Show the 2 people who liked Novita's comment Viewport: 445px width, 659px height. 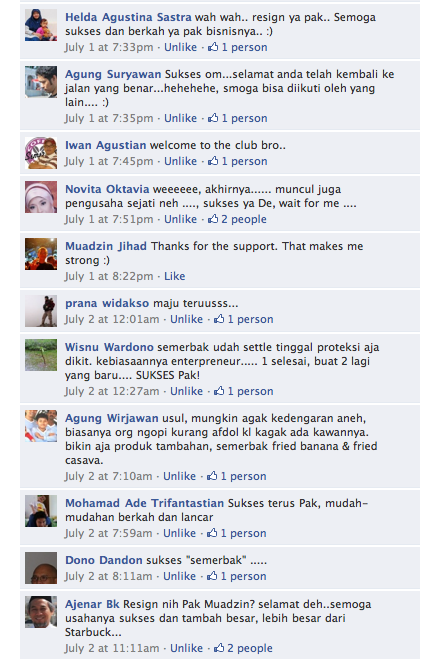point(244,219)
